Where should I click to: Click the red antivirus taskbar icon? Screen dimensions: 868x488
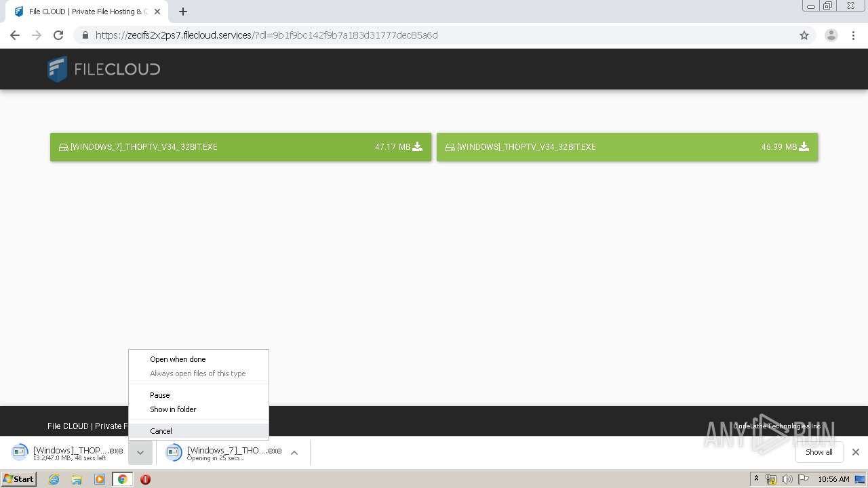click(145, 479)
